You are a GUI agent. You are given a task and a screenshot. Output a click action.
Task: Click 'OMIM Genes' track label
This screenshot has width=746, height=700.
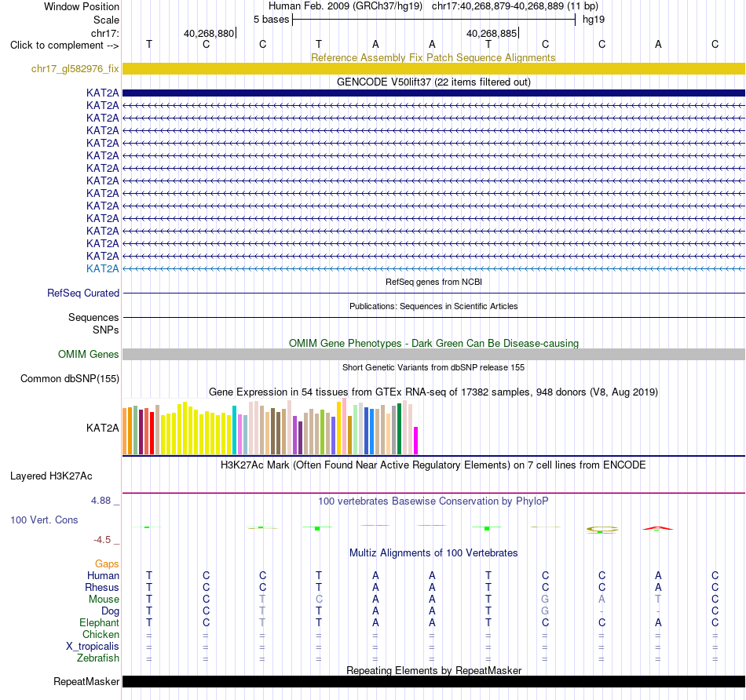pyautogui.click(x=88, y=354)
